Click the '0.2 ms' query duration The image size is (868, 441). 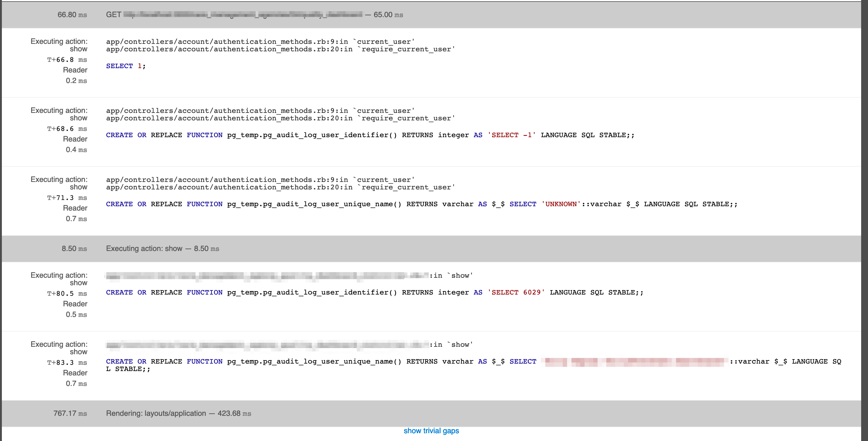click(x=76, y=81)
